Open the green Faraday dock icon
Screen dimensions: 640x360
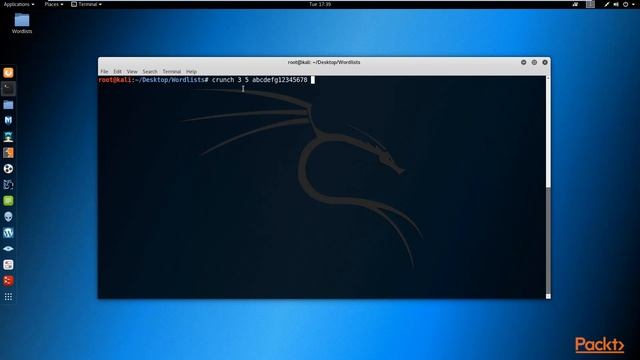pyautogui.click(x=8, y=200)
